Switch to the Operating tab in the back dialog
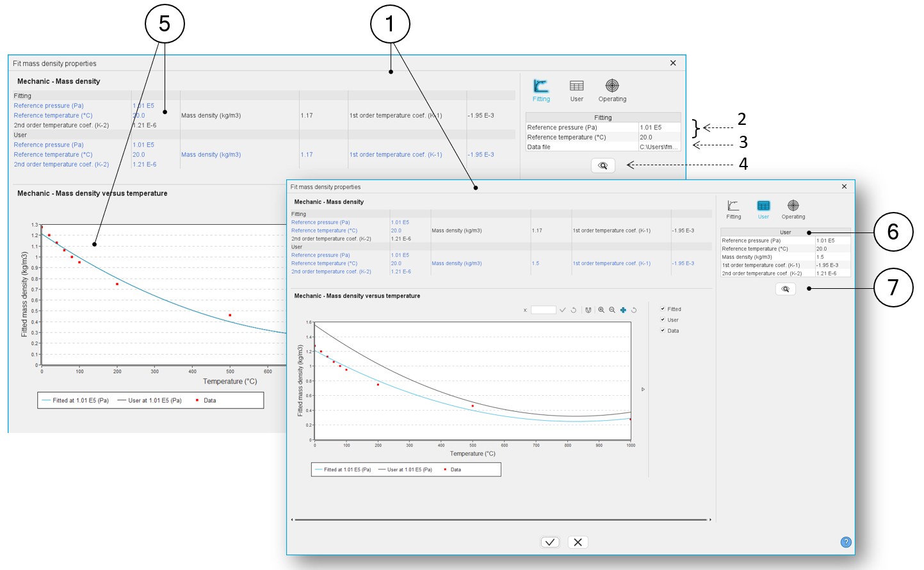The image size is (924, 570). [612, 90]
